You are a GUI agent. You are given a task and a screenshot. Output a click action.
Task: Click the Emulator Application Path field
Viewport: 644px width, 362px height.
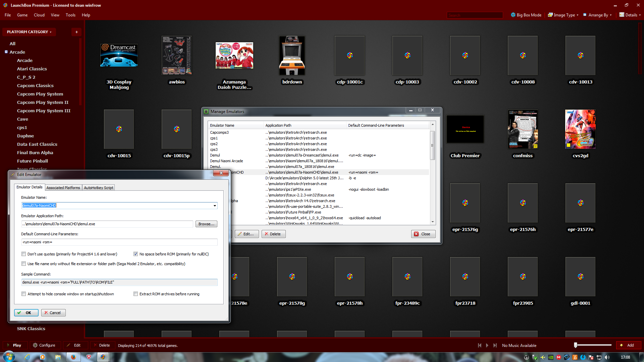pos(107,224)
